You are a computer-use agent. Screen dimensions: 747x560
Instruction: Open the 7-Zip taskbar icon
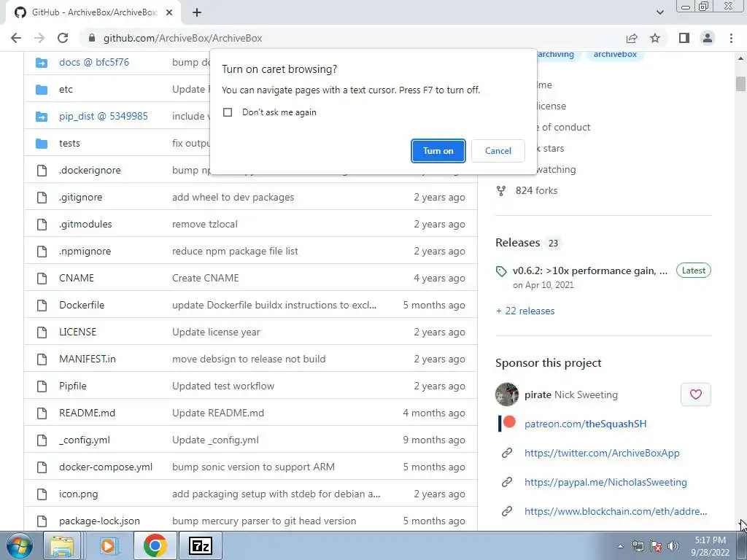pyautogui.click(x=200, y=546)
